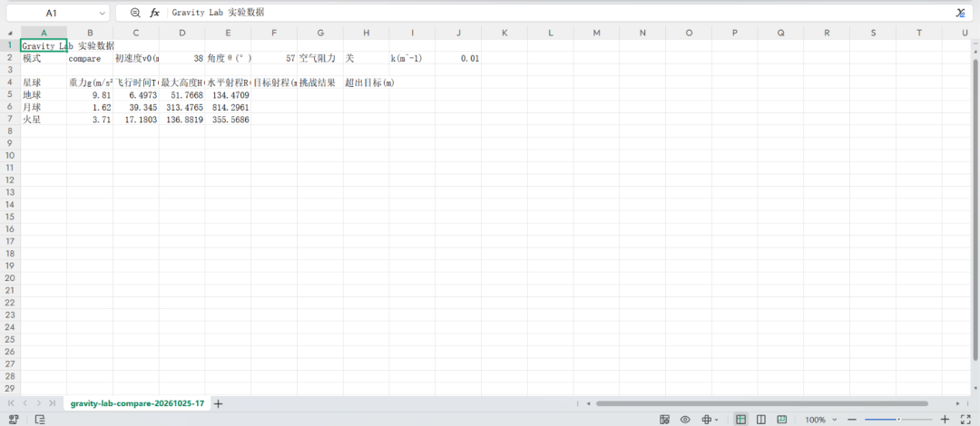Zoom in with the plus button

[x=945, y=420]
